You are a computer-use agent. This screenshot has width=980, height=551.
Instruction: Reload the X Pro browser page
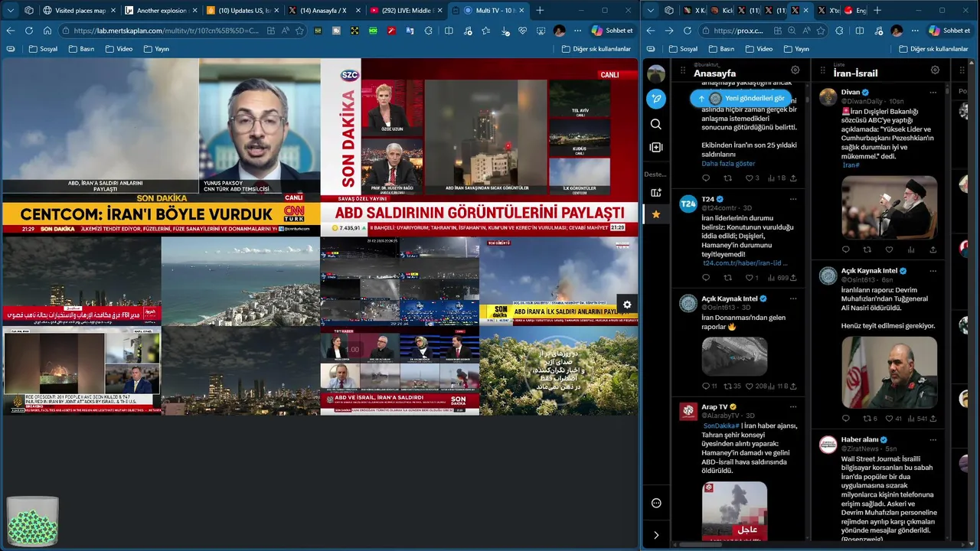click(687, 31)
